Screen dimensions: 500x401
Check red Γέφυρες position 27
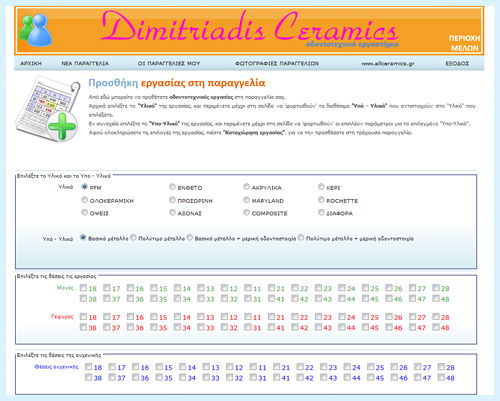(412, 316)
